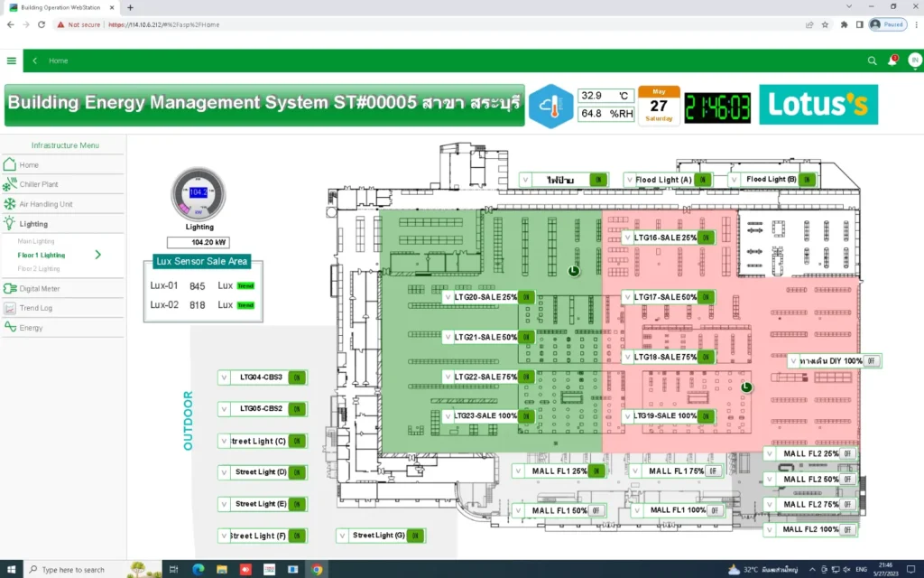
Task: Click the Lux-01 trend button
Action: 245,286
